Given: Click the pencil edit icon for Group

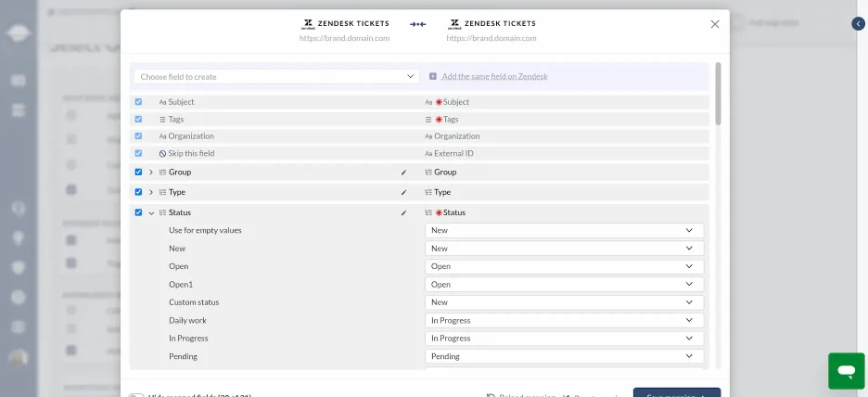Looking at the screenshot, I should [x=403, y=173].
